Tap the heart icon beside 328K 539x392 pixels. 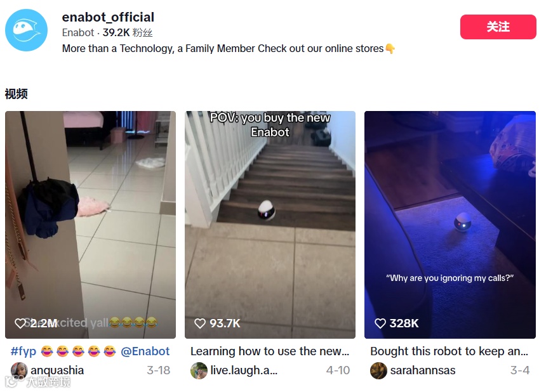pyautogui.click(x=380, y=323)
